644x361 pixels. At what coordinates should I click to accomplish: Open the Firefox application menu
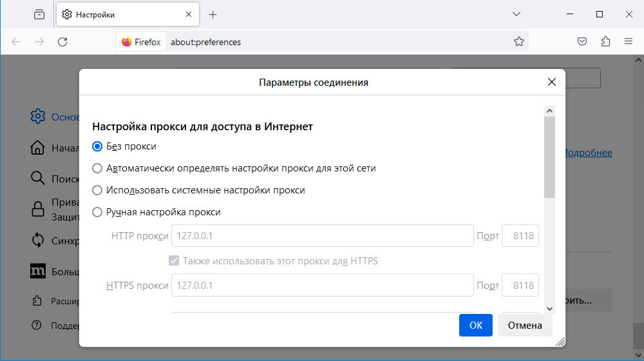click(629, 41)
